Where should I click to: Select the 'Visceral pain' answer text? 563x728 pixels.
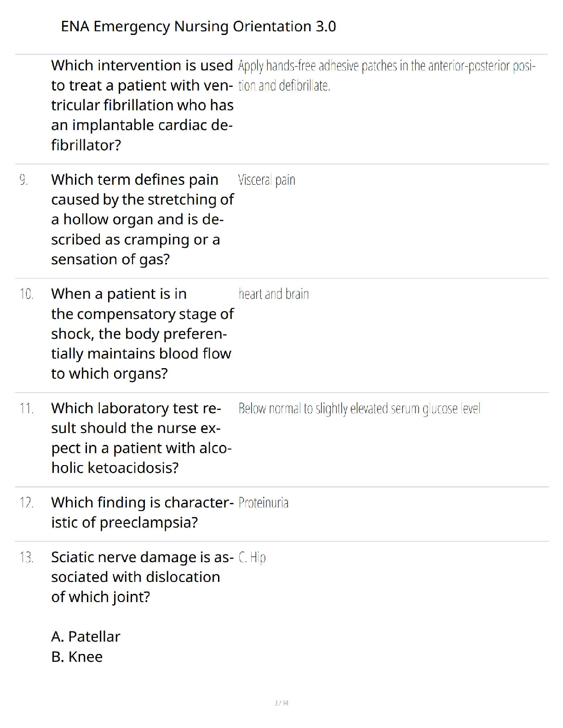pyautogui.click(x=267, y=180)
